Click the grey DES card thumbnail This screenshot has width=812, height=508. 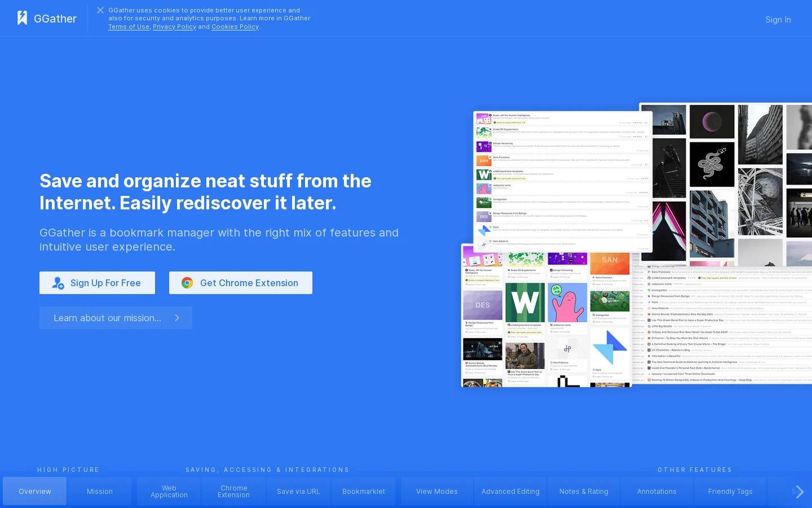pos(483,305)
